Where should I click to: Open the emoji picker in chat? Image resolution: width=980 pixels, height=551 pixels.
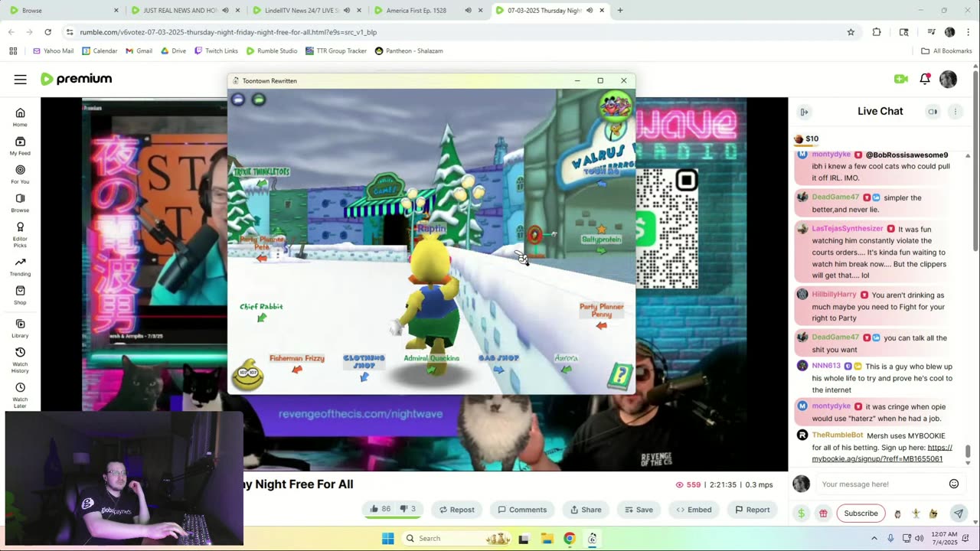click(x=954, y=484)
